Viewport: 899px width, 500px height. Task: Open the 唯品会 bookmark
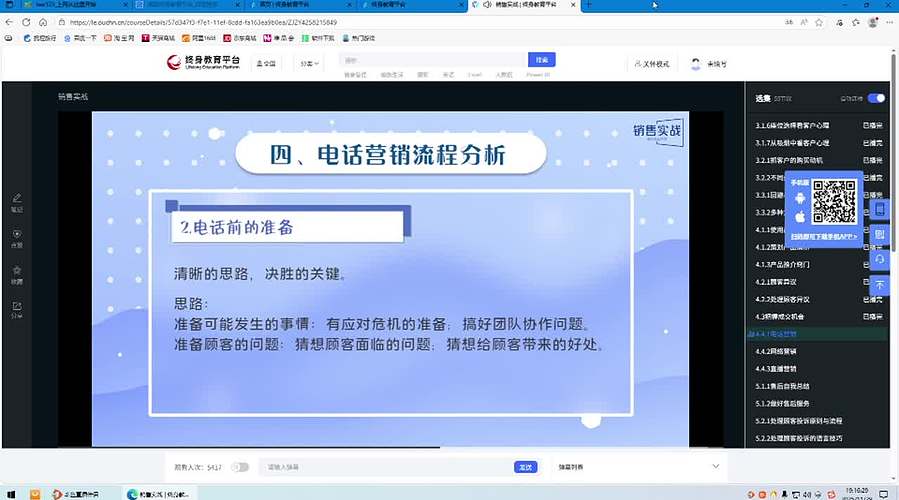tap(279, 38)
